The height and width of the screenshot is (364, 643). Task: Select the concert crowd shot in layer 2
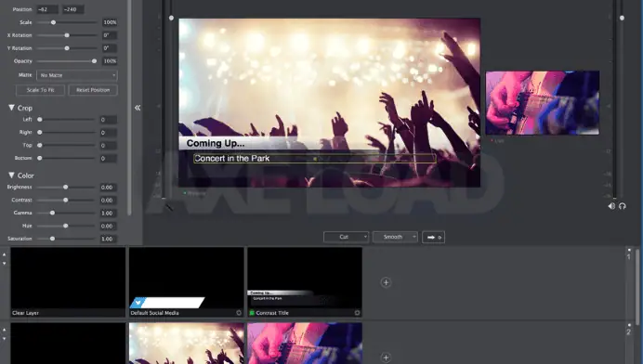coord(187,343)
